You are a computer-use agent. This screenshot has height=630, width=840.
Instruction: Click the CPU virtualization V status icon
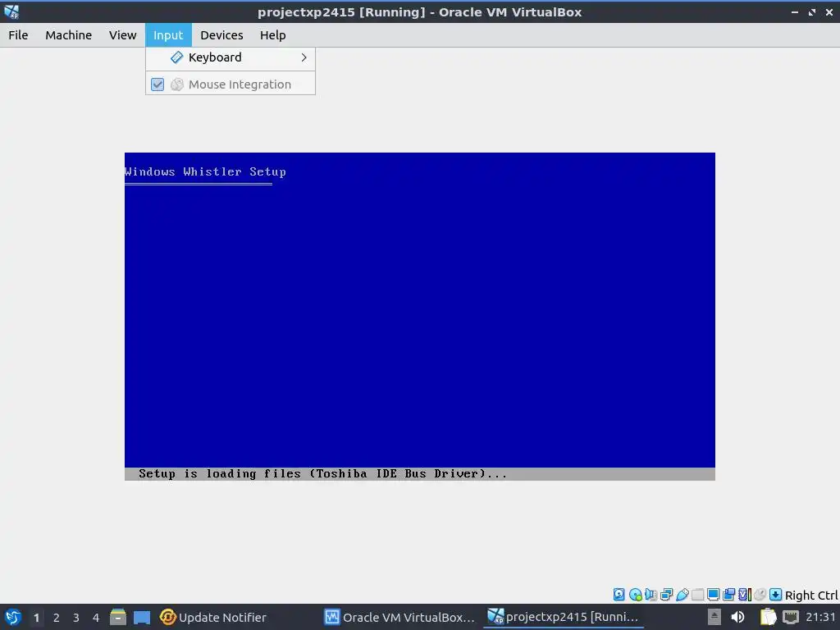point(745,594)
